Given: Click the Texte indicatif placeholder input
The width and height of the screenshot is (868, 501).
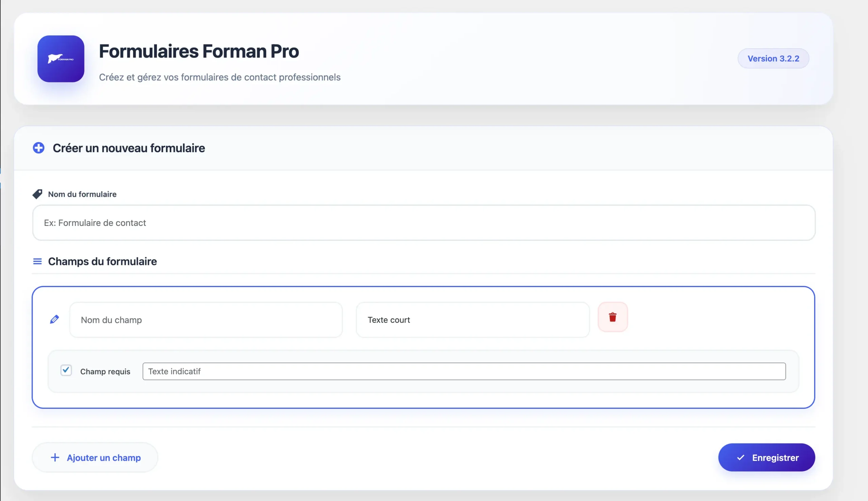Looking at the screenshot, I should point(464,371).
